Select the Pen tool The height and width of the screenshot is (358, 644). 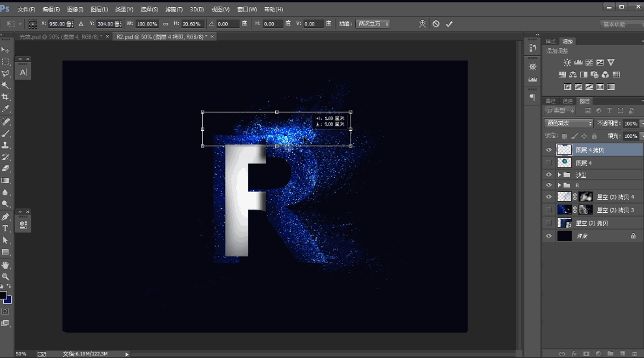[x=5, y=217]
